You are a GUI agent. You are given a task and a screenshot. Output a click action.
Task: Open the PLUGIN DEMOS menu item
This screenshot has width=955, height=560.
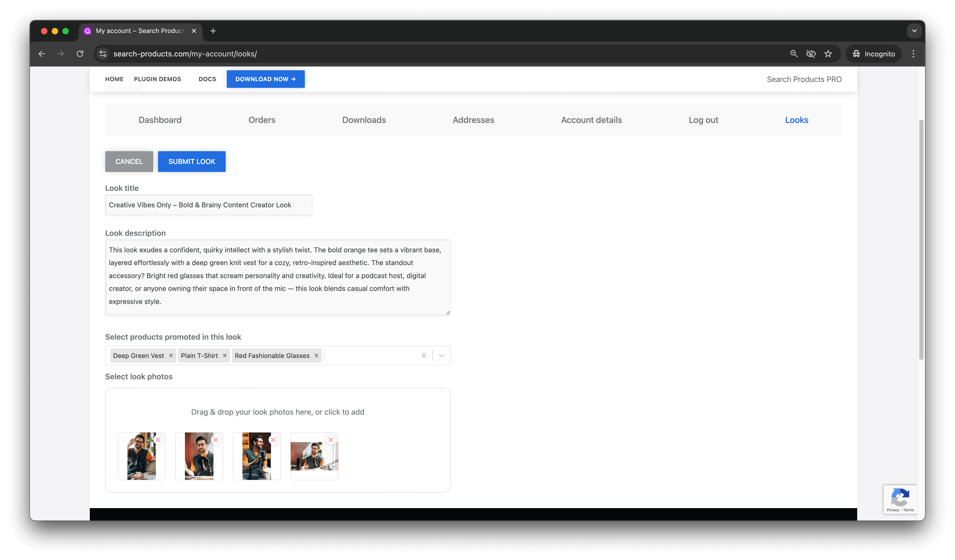tap(157, 79)
